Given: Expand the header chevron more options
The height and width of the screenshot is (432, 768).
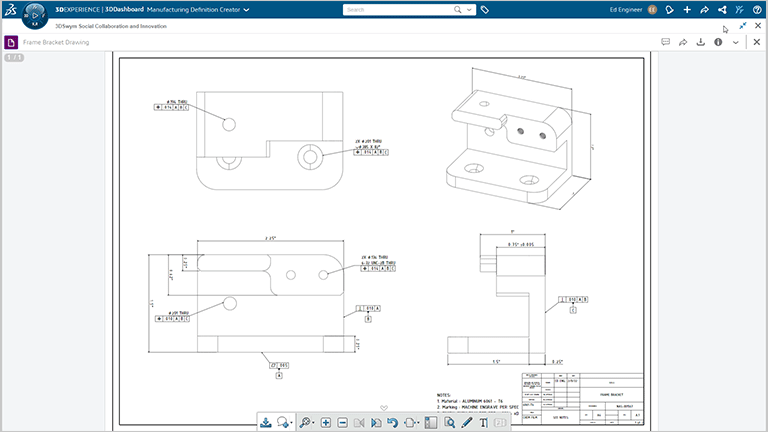Looking at the screenshot, I should click(x=736, y=43).
